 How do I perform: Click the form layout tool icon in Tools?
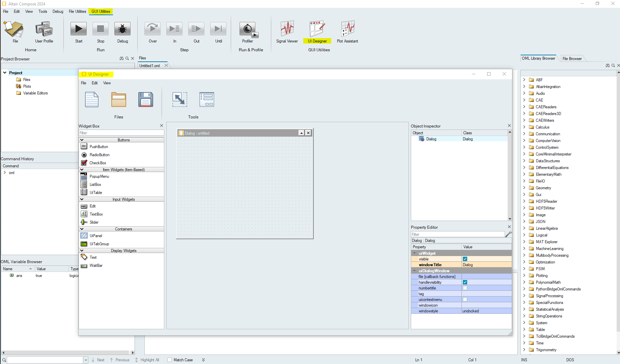(x=207, y=100)
